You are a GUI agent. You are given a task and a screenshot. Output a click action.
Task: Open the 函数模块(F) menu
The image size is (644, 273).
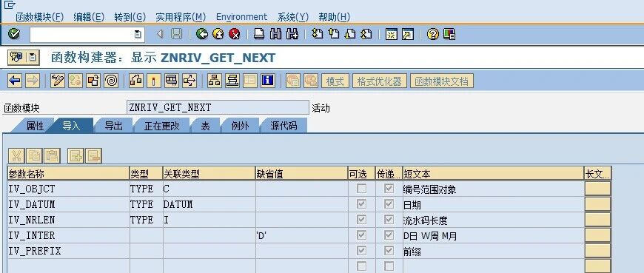coord(39,17)
